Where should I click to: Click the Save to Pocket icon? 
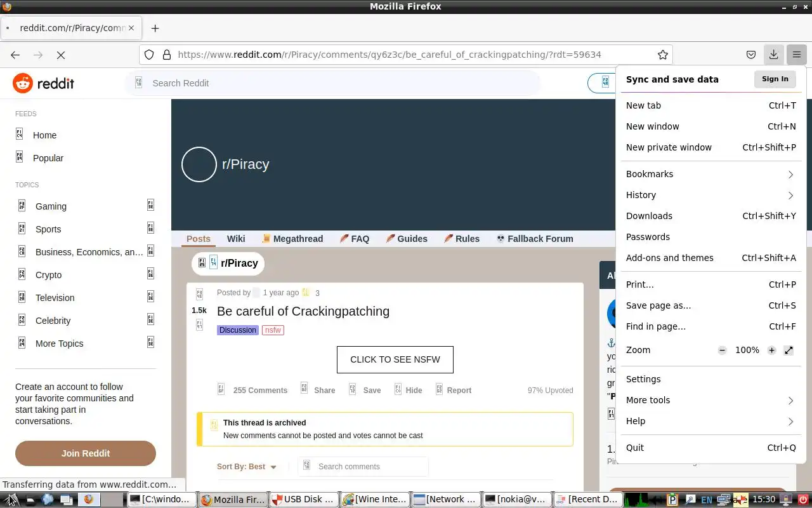coord(750,55)
